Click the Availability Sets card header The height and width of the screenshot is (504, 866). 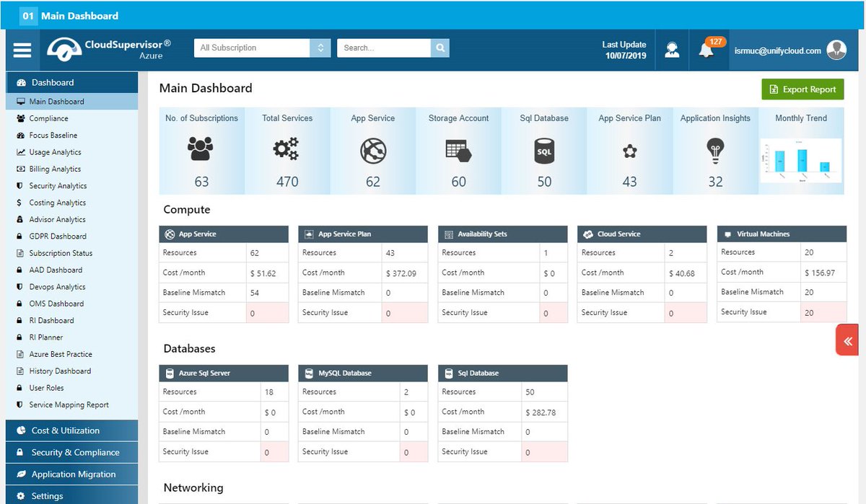pyautogui.click(x=502, y=234)
